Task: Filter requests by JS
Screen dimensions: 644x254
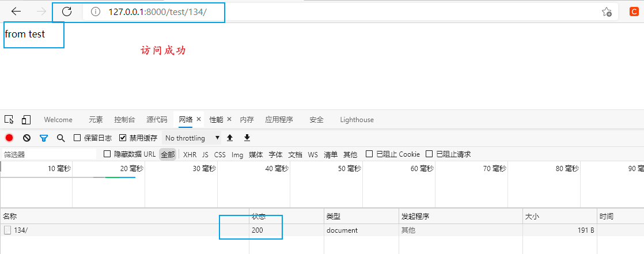Action: (x=206, y=155)
